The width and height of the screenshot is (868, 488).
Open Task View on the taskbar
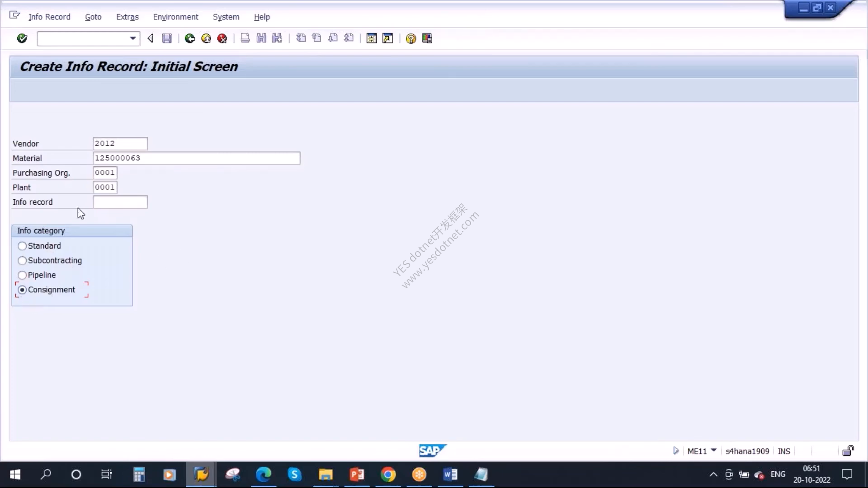106,474
